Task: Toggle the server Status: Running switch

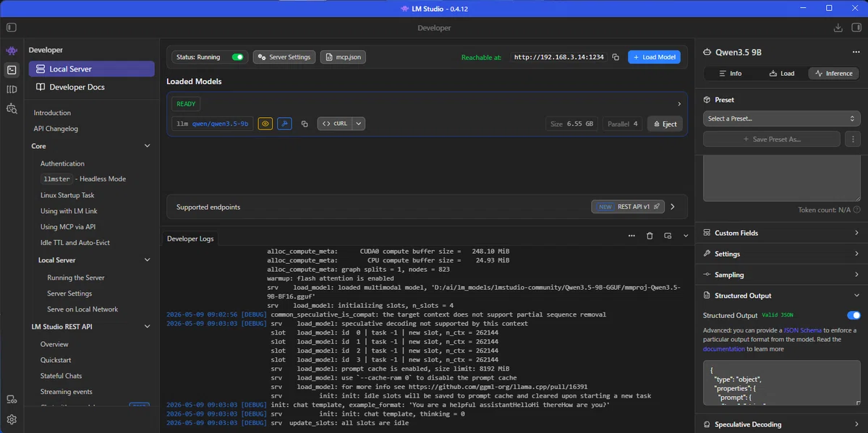Action: [237, 57]
